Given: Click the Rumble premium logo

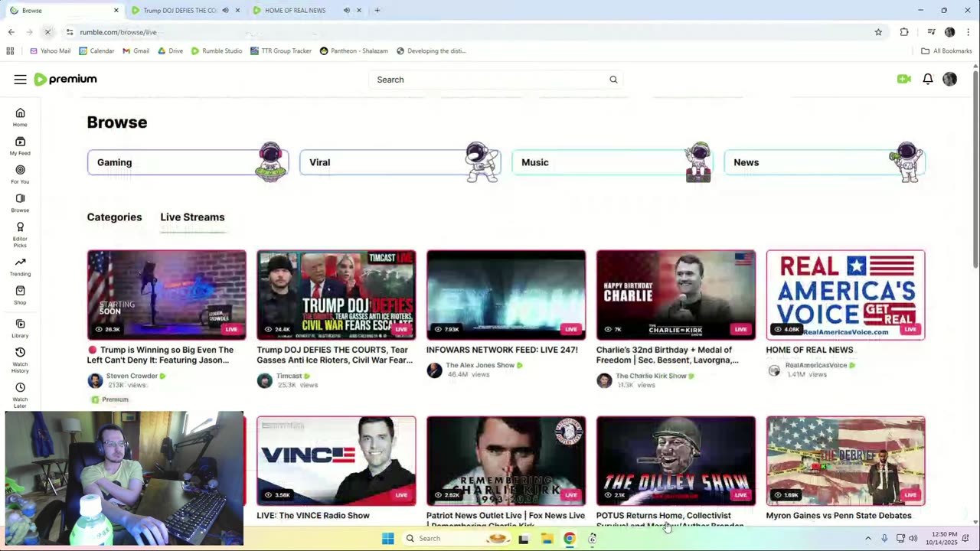Looking at the screenshot, I should [x=66, y=80].
